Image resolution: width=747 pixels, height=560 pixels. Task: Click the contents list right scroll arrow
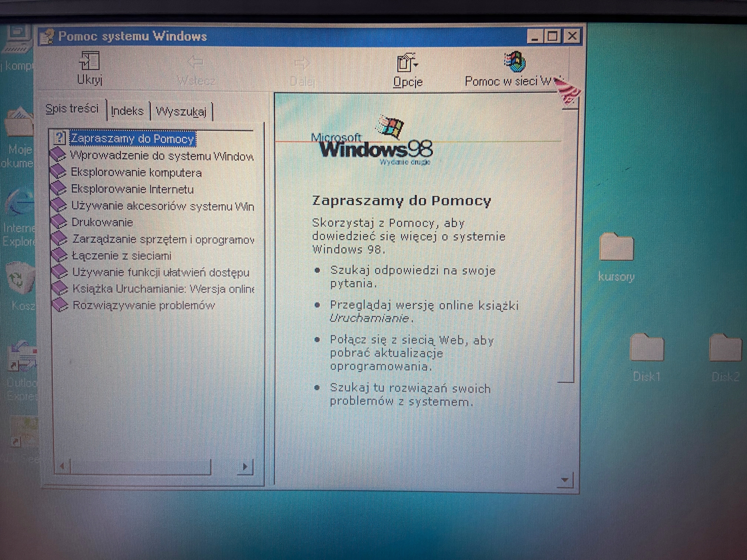coord(245,467)
